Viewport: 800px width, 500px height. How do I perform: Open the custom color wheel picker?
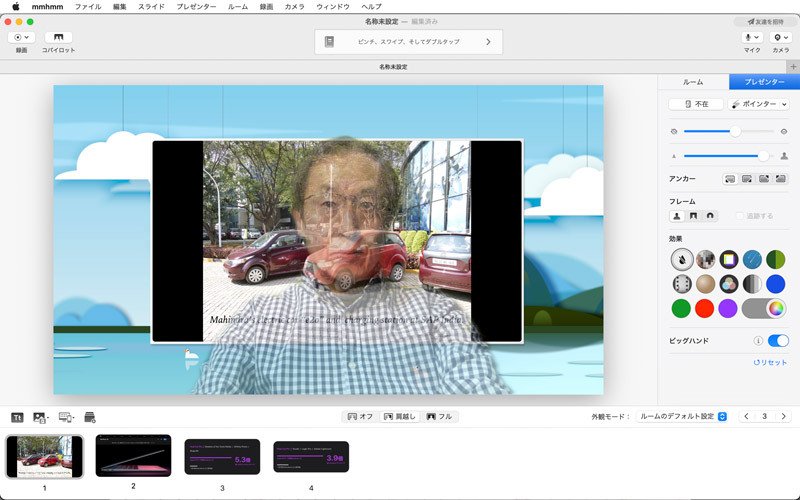776,309
